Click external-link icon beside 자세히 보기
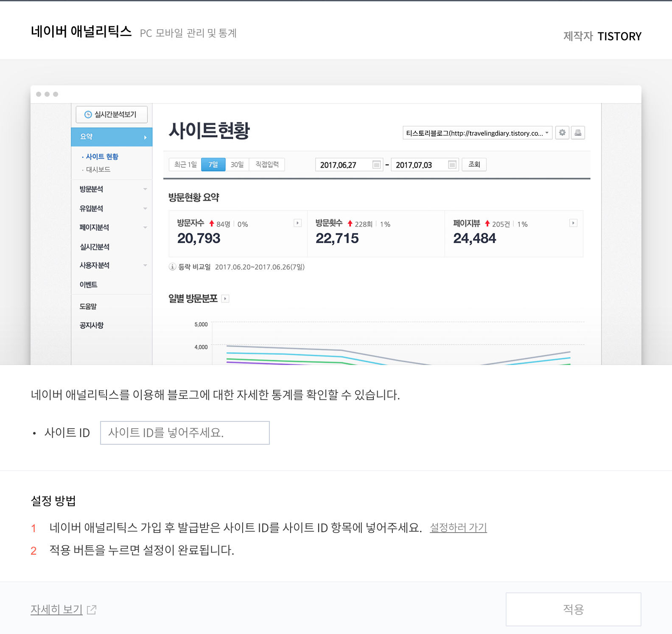This screenshot has height=634, width=672. pyautogui.click(x=92, y=610)
